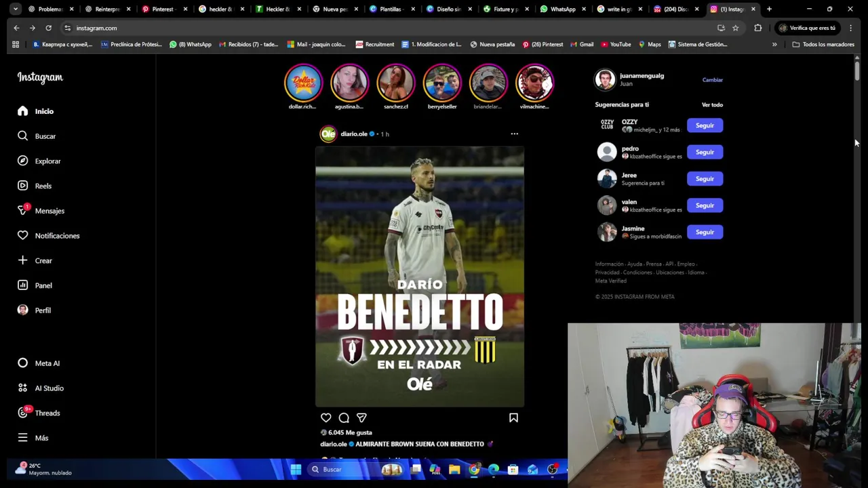Select Crear to make a post

tap(35, 260)
